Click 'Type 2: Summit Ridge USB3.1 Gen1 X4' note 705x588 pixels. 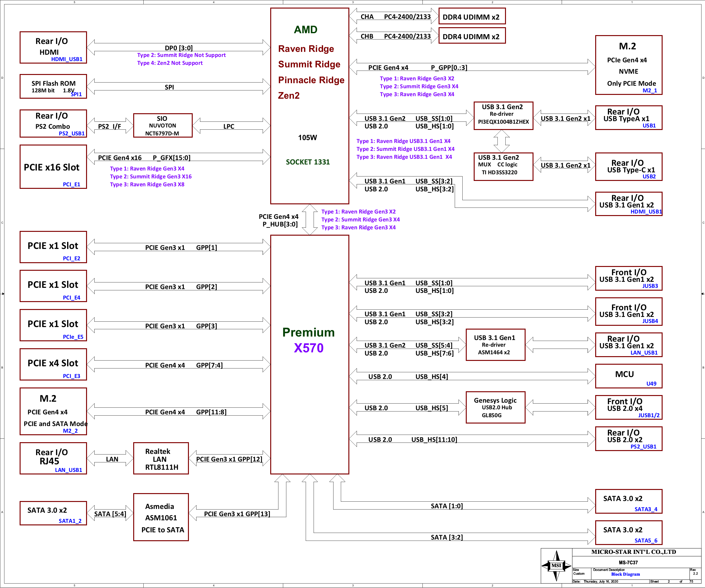[406, 149]
